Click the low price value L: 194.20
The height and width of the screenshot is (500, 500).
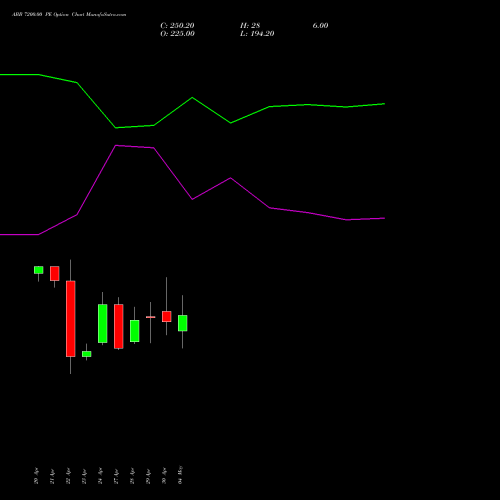(x=257, y=34)
